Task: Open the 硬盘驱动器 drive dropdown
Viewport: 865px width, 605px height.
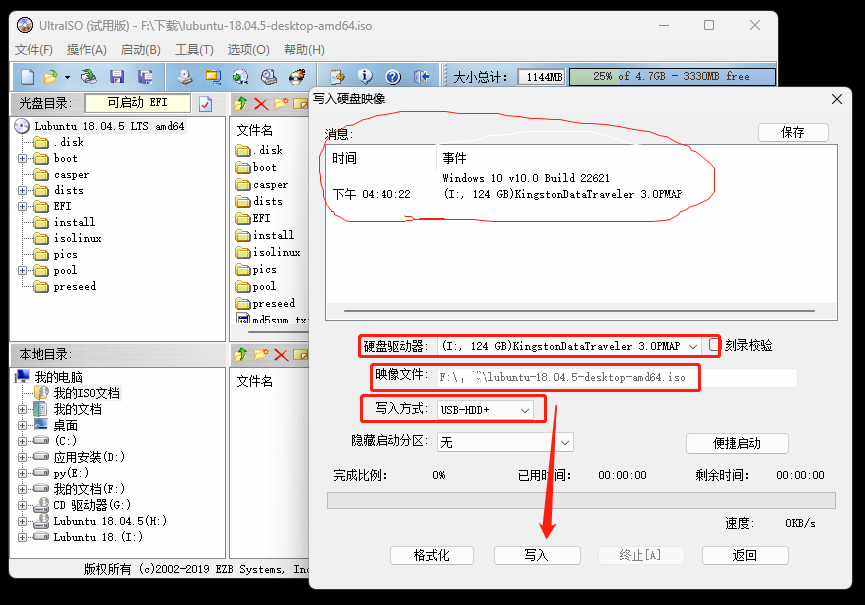Action: pos(693,346)
